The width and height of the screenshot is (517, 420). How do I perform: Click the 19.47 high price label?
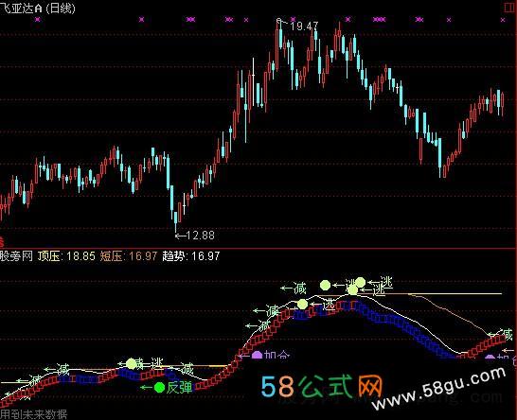(304, 26)
